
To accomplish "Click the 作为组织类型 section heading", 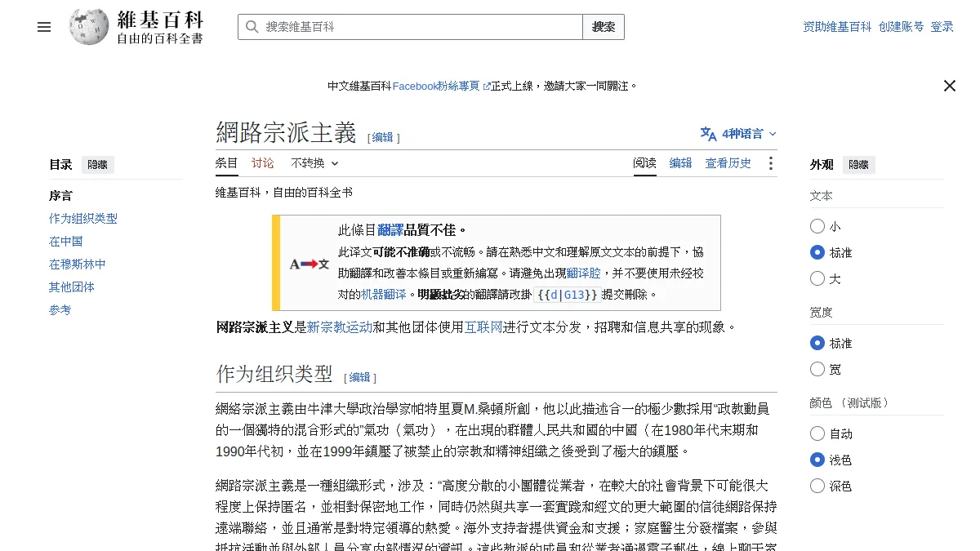I will click(x=274, y=374).
